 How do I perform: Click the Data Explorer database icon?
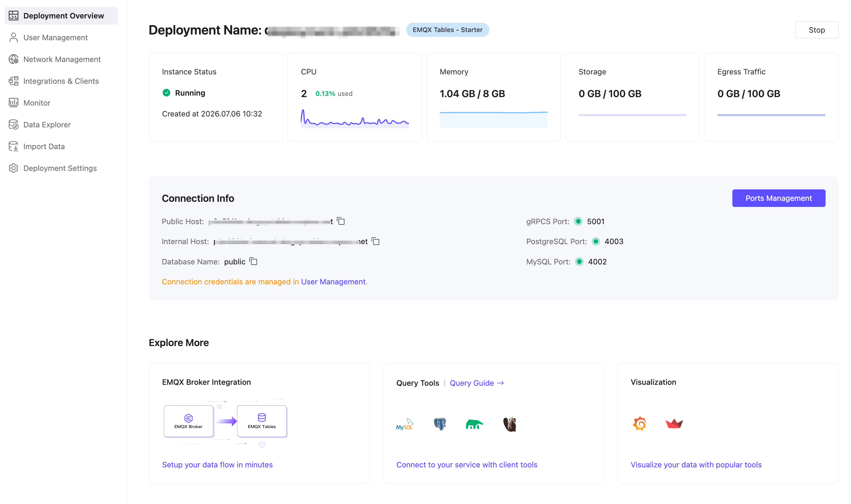[14, 125]
